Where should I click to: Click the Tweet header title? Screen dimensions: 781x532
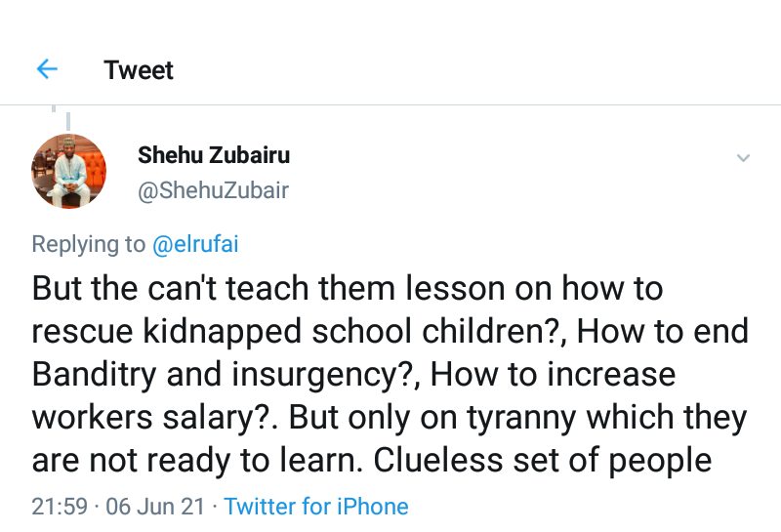click(139, 70)
